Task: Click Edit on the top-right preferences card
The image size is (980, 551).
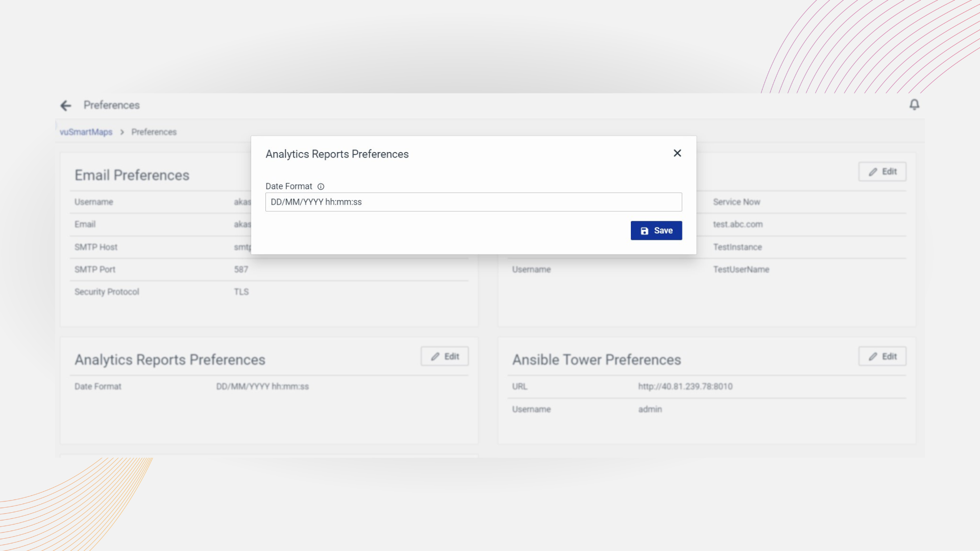Action: click(882, 172)
